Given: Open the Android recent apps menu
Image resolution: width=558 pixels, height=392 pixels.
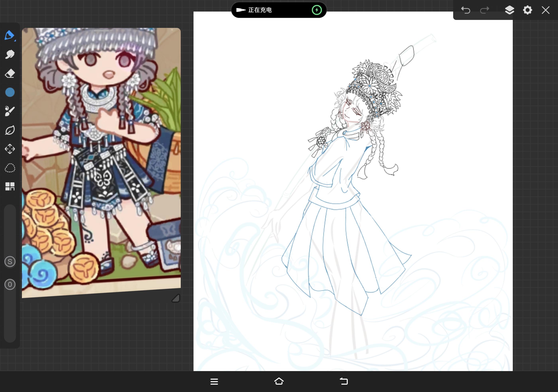Looking at the screenshot, I should coord(214,382).
